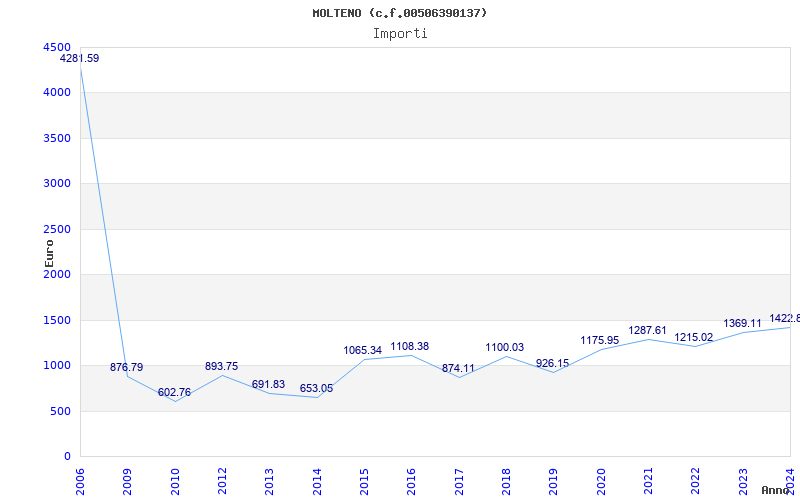Screen dimensions: 800x500
Task: Select the 2018 year label
Action: (x=506, y=481)
